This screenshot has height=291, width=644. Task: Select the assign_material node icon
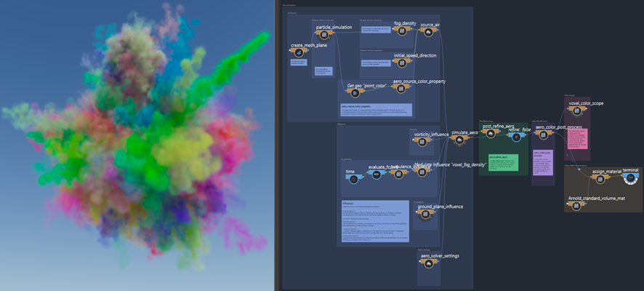coord(600,179)
